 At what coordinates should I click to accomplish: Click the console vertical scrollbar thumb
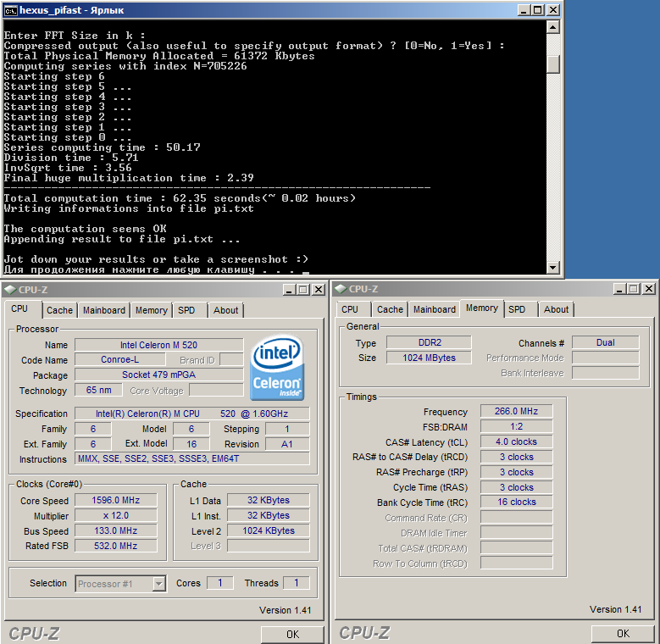click(552, 64)
